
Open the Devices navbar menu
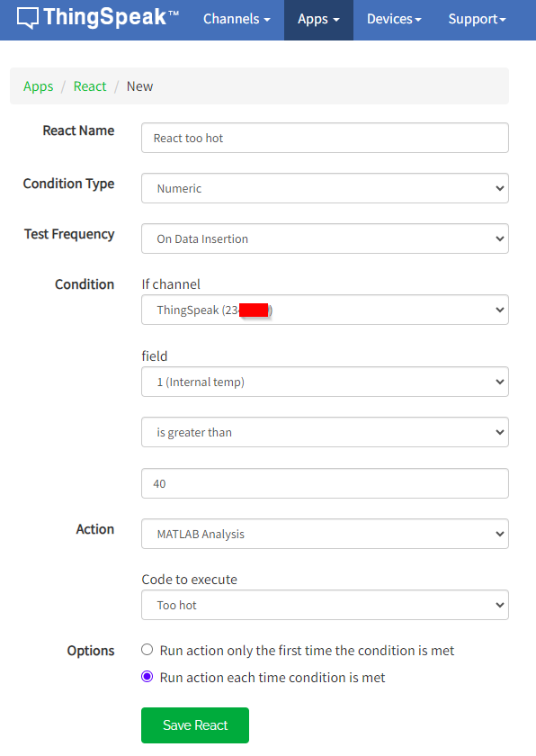394,19
